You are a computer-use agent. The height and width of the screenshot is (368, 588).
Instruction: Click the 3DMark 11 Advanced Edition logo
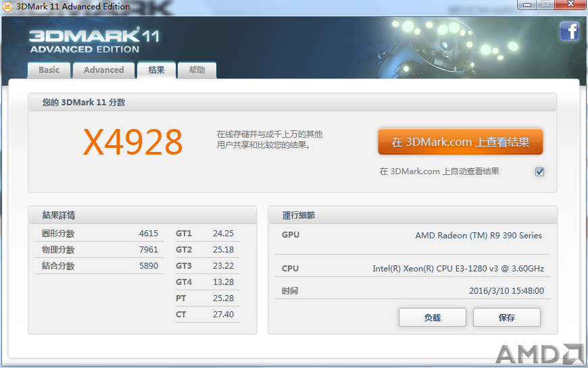[x=94, y=41]
